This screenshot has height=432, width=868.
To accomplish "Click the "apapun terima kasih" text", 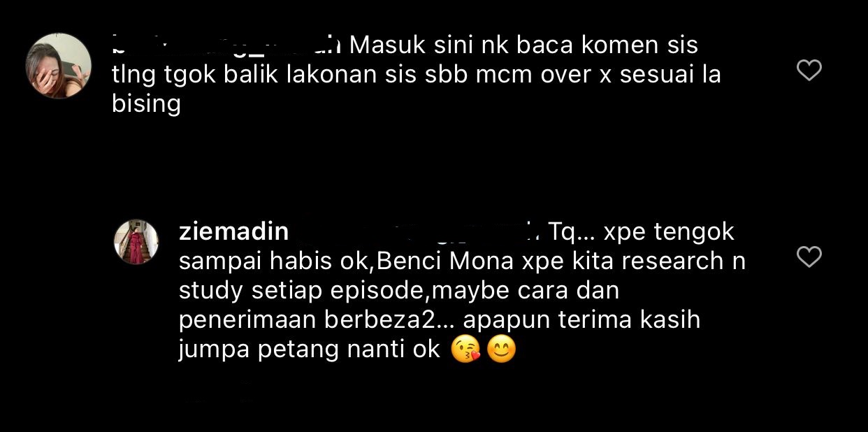I will (x=581, y=320).
